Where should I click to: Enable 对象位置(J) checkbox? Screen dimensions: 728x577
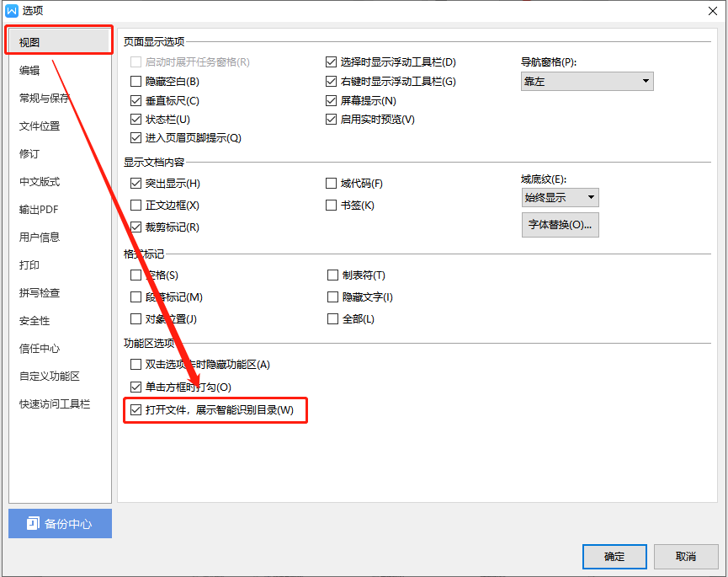[x=136, y=319]
